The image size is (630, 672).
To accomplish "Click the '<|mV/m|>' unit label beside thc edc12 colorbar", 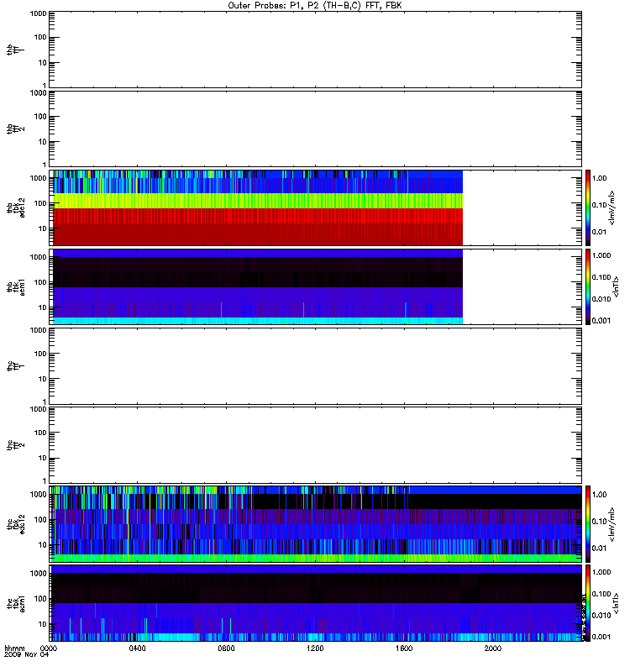I will pos(612,524).
